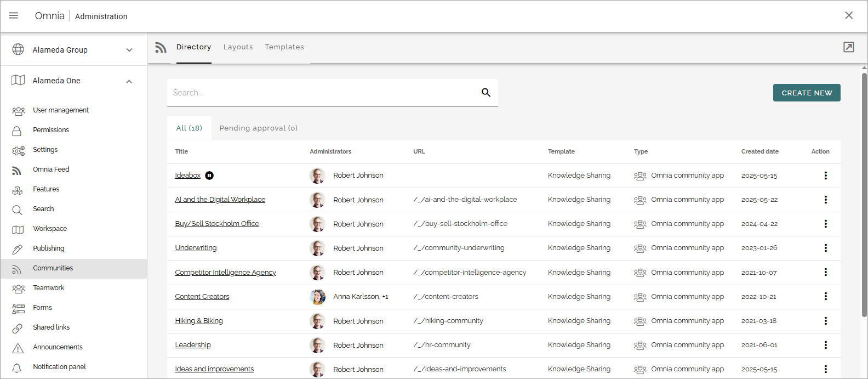This screenshot has width=868, height=379.
Task: Open the Ideas and improvements link
Action: (214, 369)
